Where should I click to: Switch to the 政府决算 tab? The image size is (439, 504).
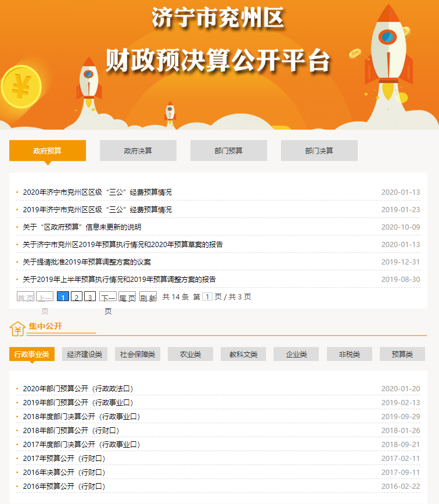point(138,151)
